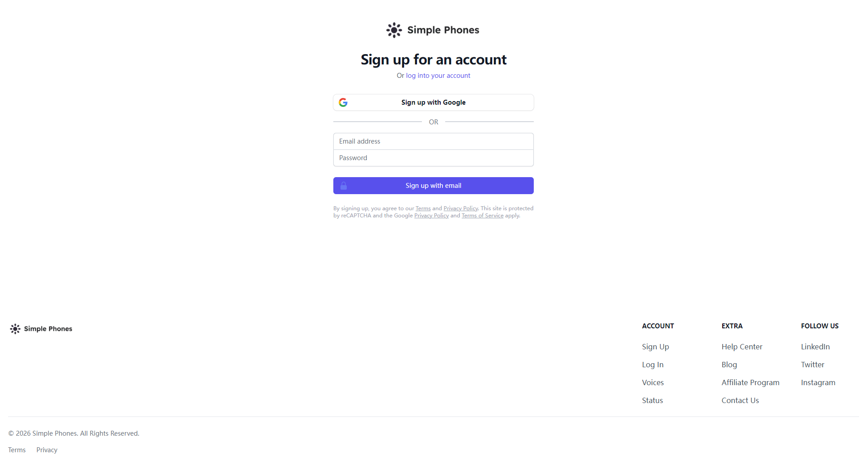
Task: Visit the Affiliate Program link
Action: tap(750, 382)
